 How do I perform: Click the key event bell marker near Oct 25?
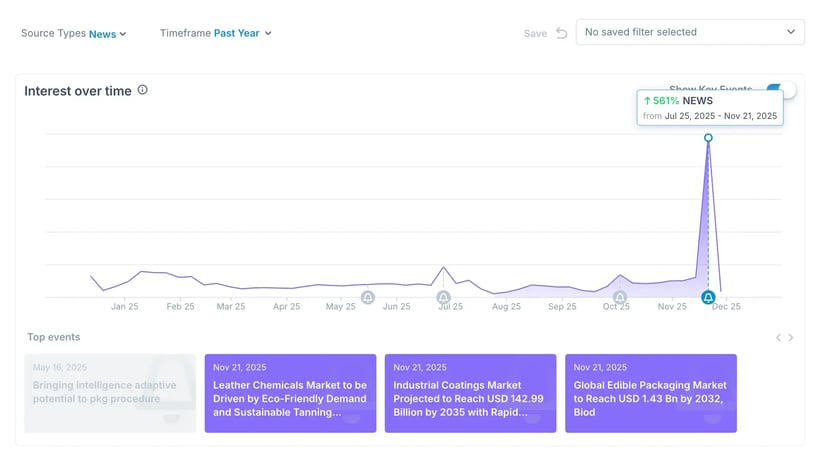620,297
